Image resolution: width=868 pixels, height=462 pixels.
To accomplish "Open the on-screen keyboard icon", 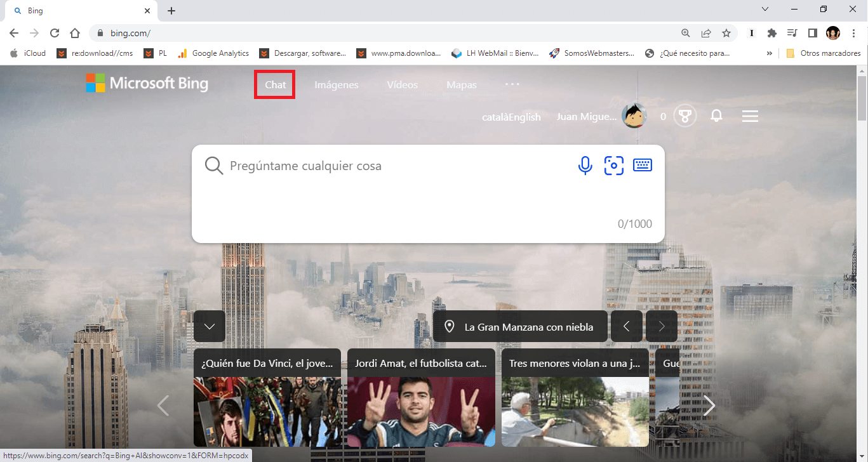I will (x=643, y=165).
